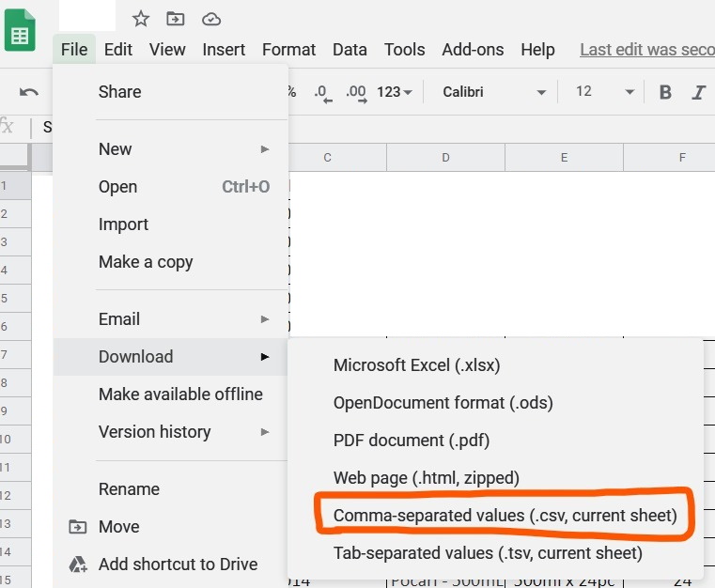Screen dimensions: 715x588
Task: Open the Calibri font dropdown
Action: pos(494,92)
